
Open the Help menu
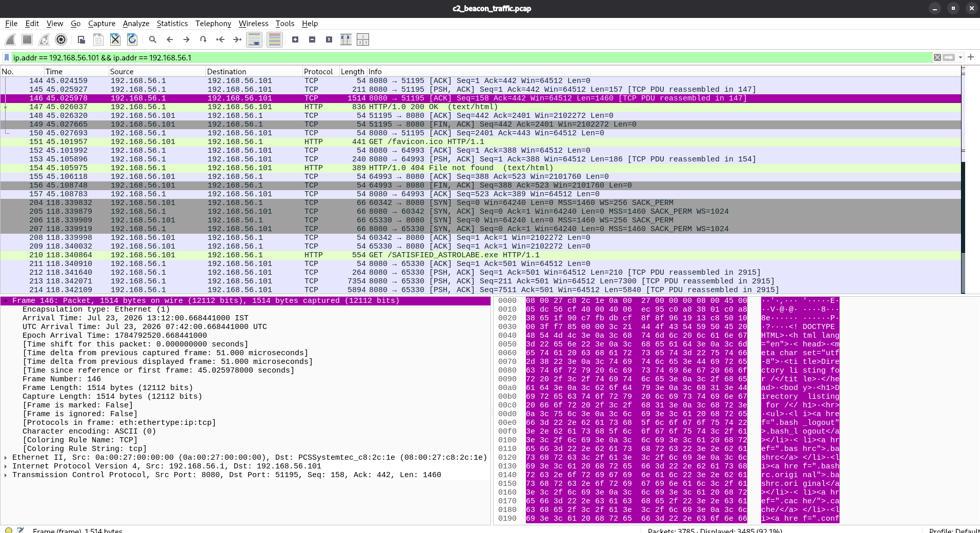click(x=310, y=24)
